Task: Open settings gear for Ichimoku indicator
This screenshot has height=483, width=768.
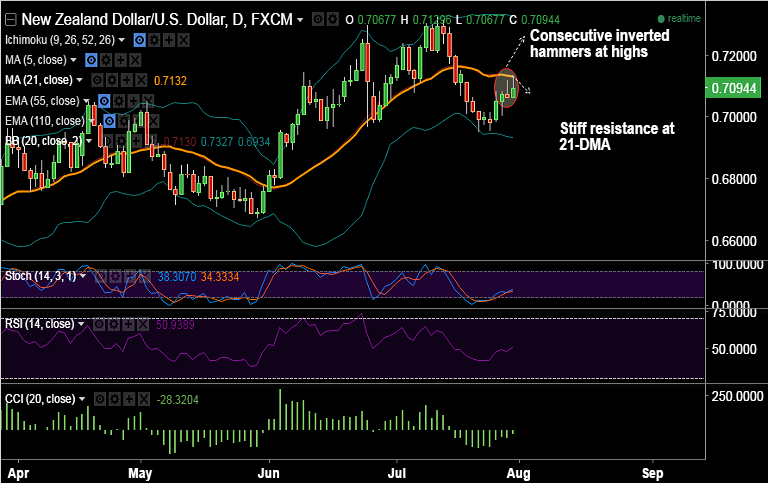Action: [154, 40]
